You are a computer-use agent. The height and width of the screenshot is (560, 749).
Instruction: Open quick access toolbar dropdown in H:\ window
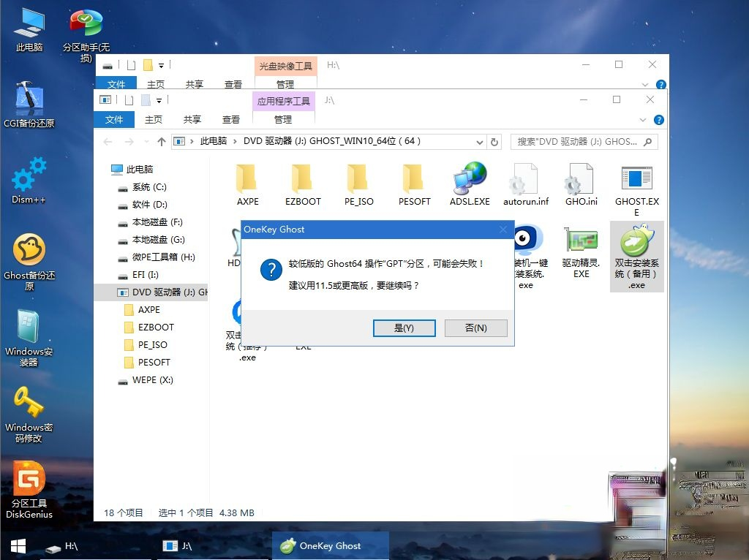click(162, 66)
